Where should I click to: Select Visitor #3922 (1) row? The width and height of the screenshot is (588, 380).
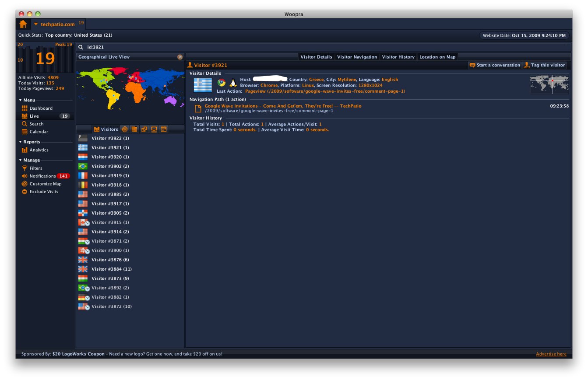(x=130, y=139)
